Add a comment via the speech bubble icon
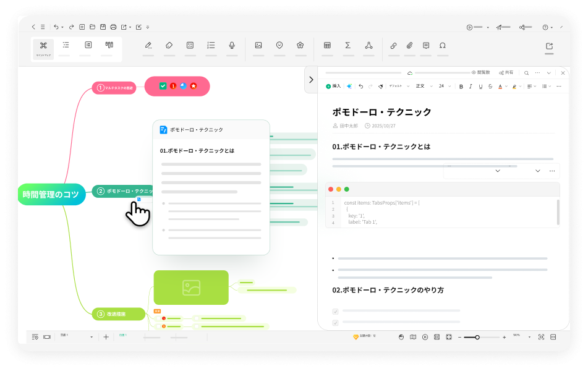Image resolution: width=588 pixels, height=371 pixels. coord(425,45)
